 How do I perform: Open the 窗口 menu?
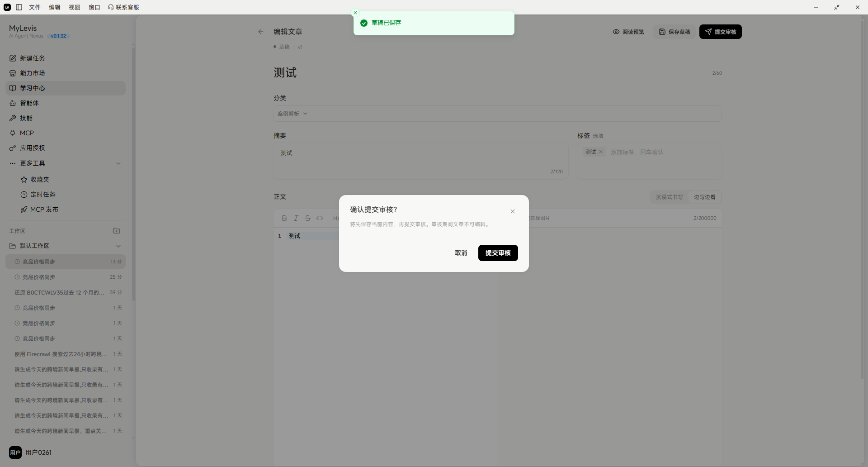pos(94,7)
